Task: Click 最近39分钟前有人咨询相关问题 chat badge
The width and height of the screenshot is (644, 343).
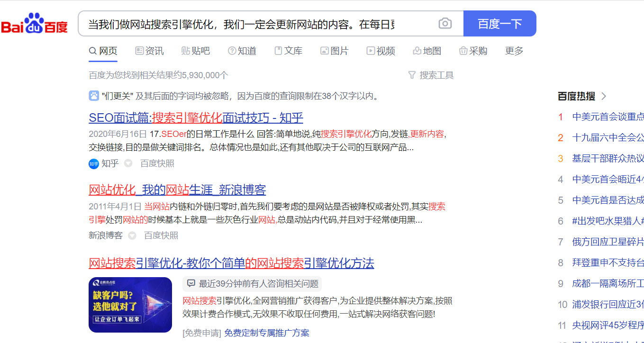Action: [x=252, y=284]
